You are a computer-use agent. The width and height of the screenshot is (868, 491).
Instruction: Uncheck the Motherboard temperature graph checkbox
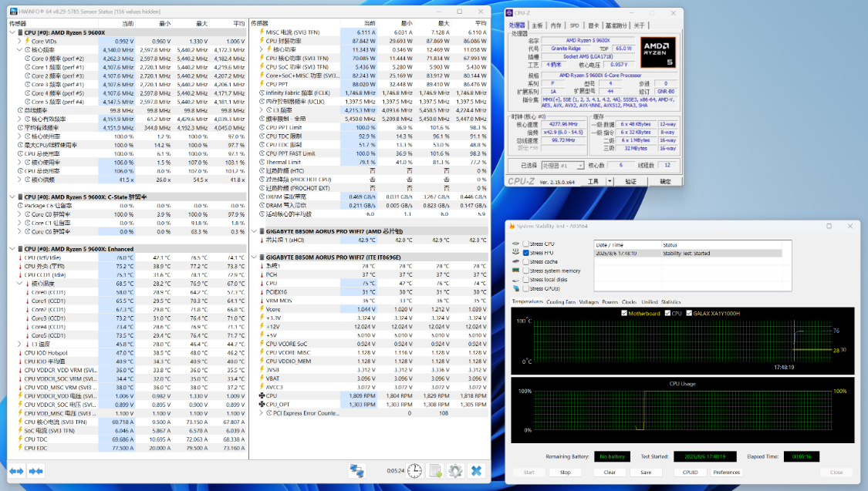click(625, 314)
